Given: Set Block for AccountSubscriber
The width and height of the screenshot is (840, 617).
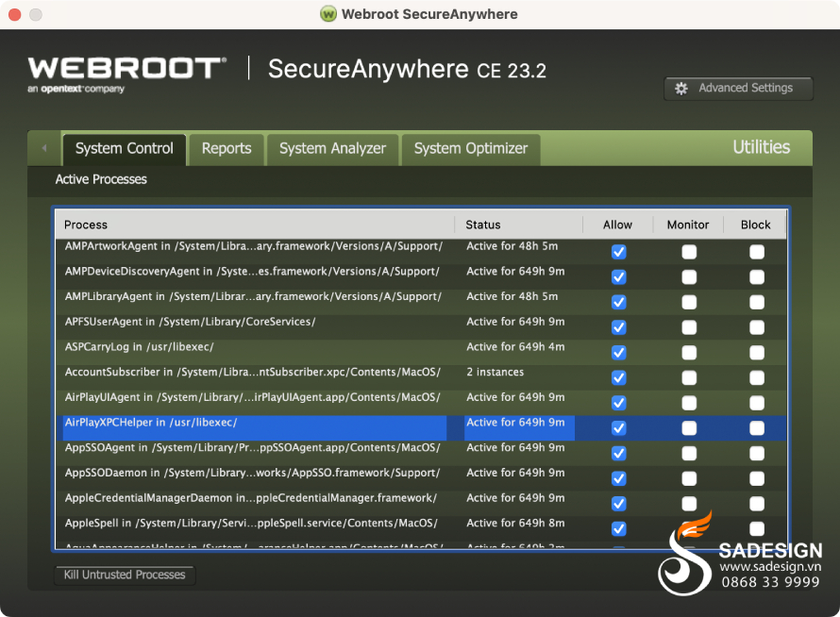Looking at the screenshot, I should (x=757, y=377).
